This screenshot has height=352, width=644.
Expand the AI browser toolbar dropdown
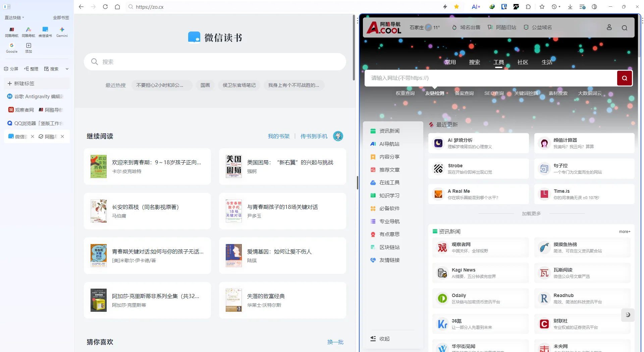476,7
